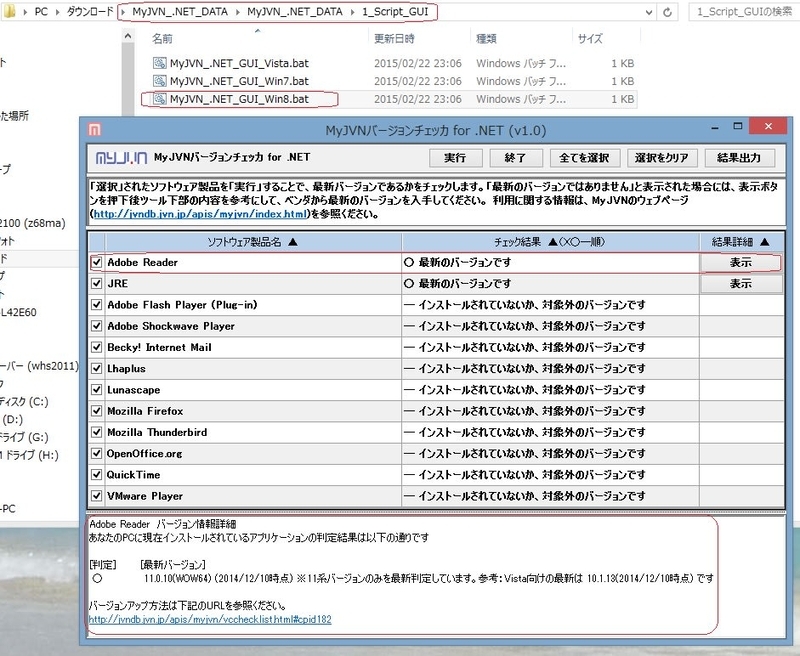
Task: Click the MyJVN app icon in the title bar
Action: pyautogui.click(x=93, y=126)
